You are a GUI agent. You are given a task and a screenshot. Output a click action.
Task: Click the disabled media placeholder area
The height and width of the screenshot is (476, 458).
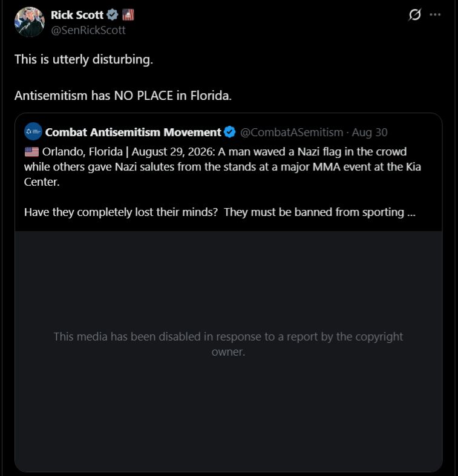(x=228, y=351)
